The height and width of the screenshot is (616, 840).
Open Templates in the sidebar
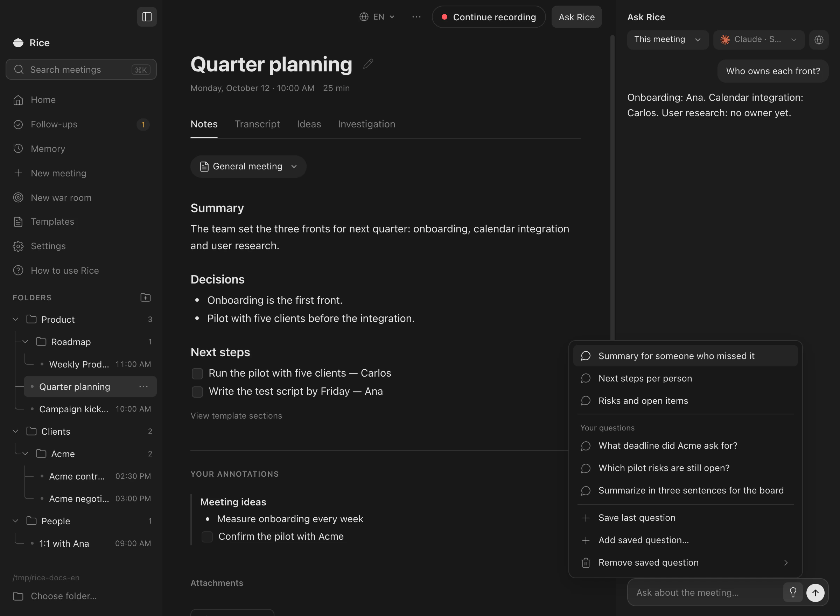[81, 222]
